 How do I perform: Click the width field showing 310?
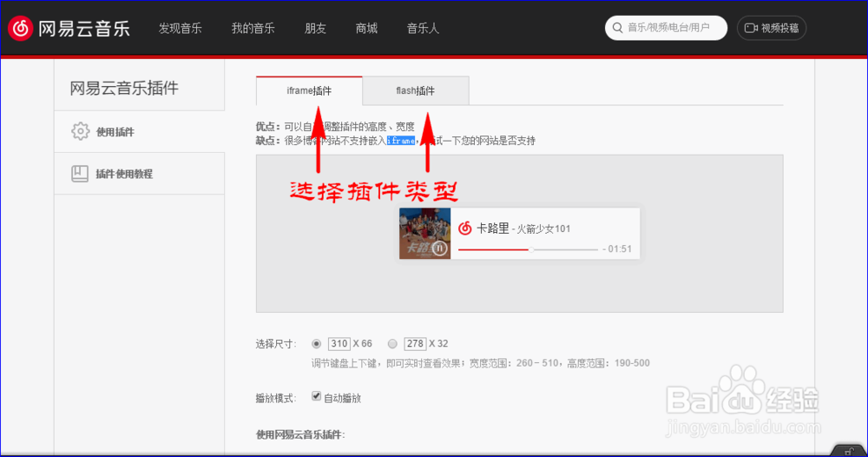(339, 343)
